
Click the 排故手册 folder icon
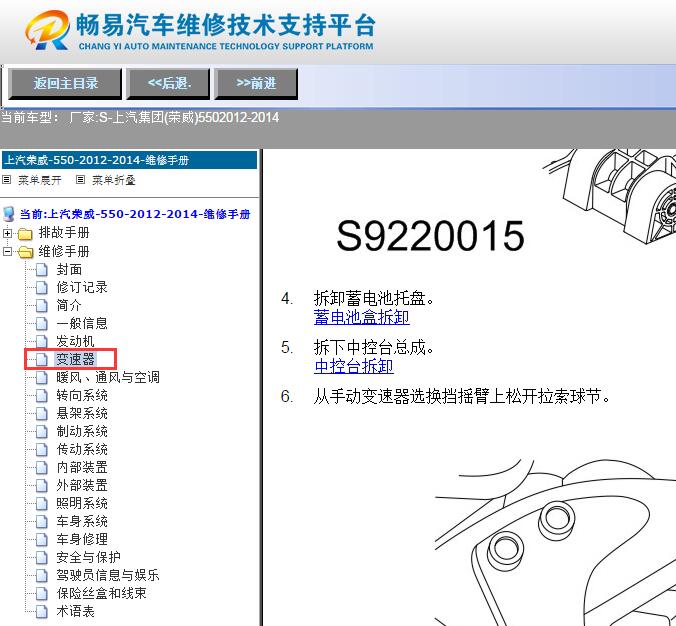point(25,234)
